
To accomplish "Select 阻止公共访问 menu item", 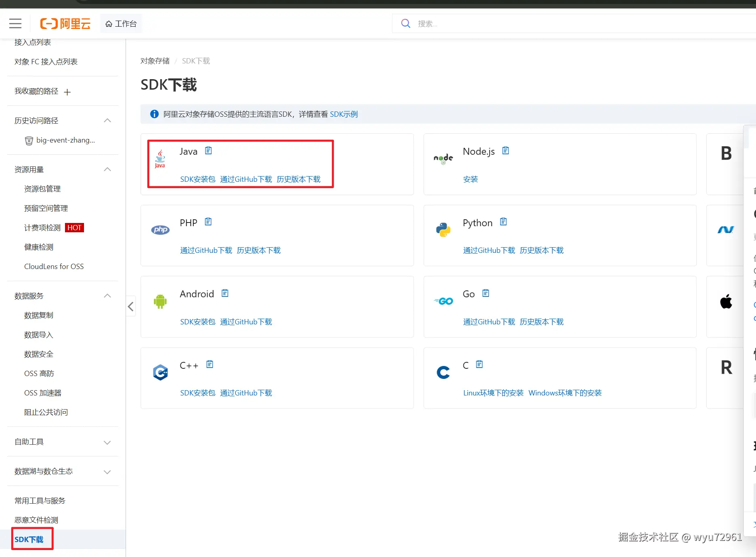I will (x=46, y=412).
